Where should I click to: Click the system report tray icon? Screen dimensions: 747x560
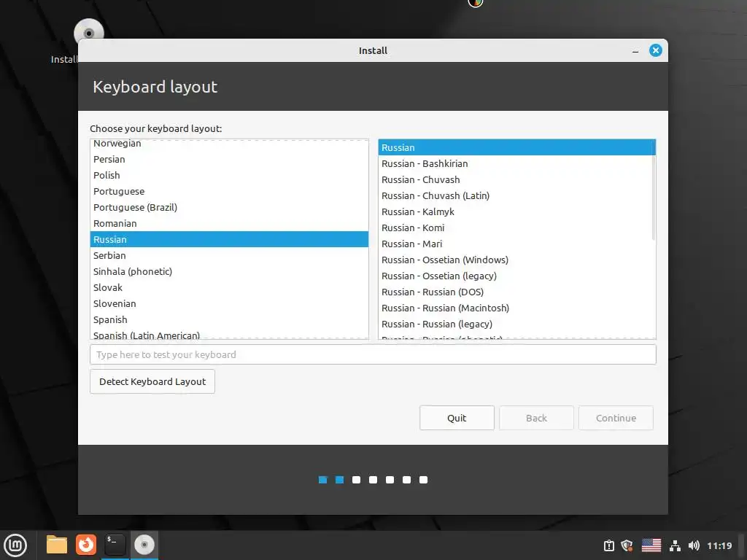pyautogui.click(x=609, y=545)
